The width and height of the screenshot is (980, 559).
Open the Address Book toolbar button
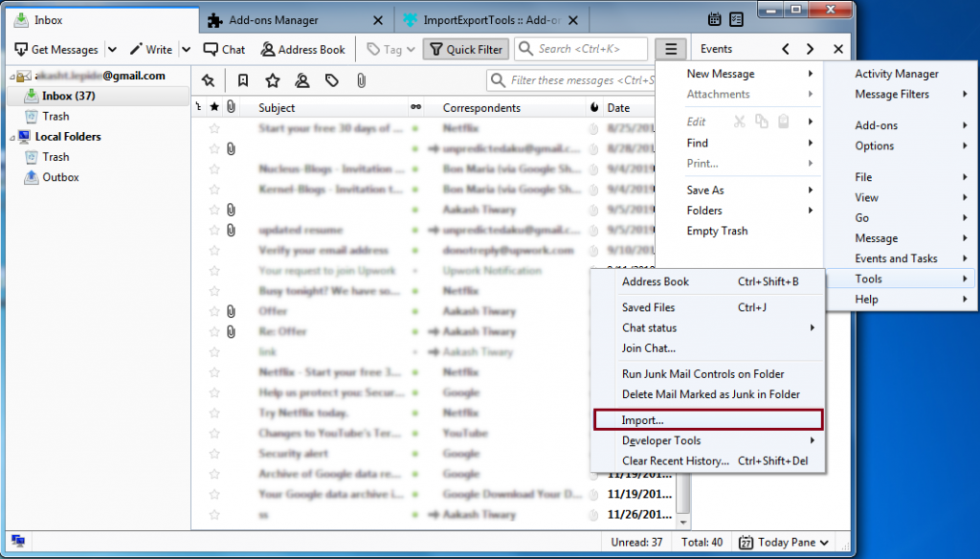coord(303,49)
